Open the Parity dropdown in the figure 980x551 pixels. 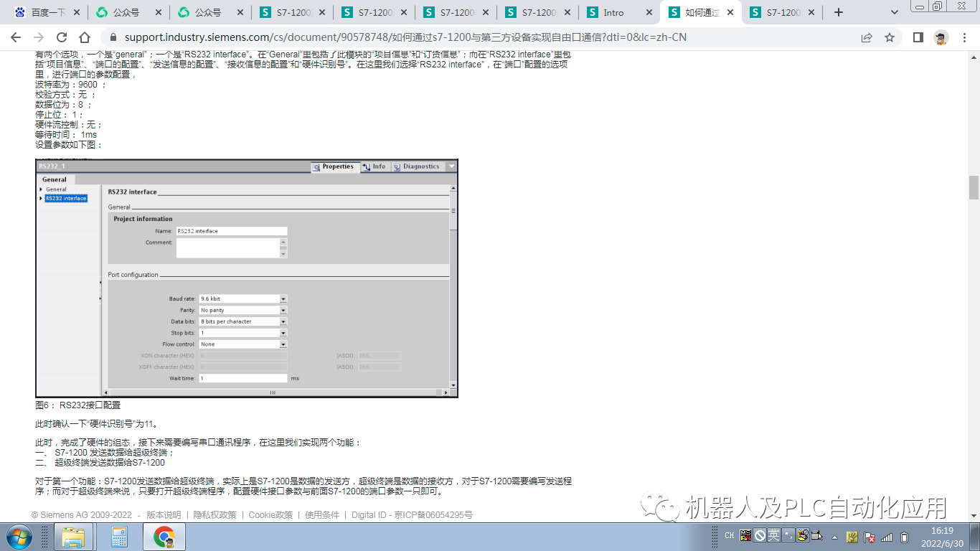(x=283, y=311)
